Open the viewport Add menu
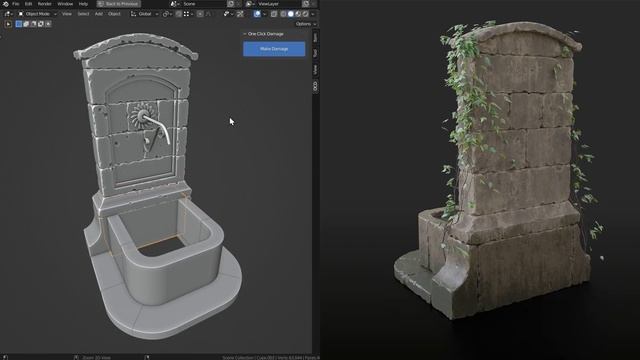The height and width of the screenshot is (360, 640). [x=99, y=14]
